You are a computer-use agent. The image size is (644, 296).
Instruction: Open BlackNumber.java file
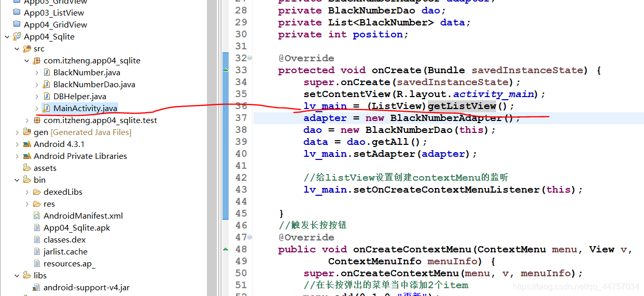pyautogui.click(x=87, y=72)
